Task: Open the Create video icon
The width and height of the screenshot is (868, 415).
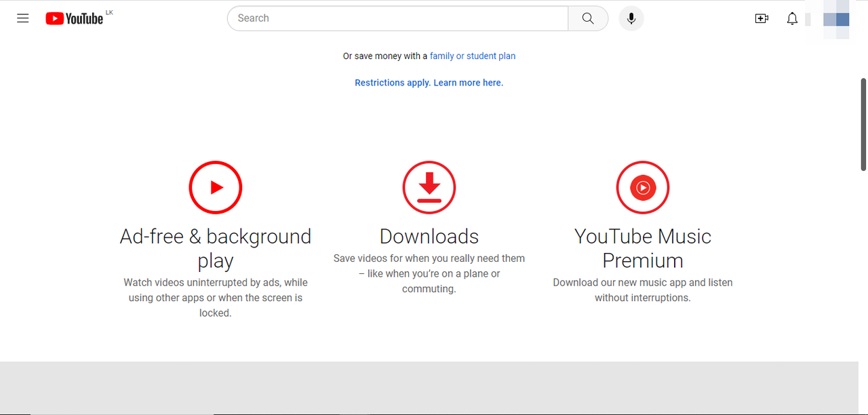Action: (x=762, y=18)
